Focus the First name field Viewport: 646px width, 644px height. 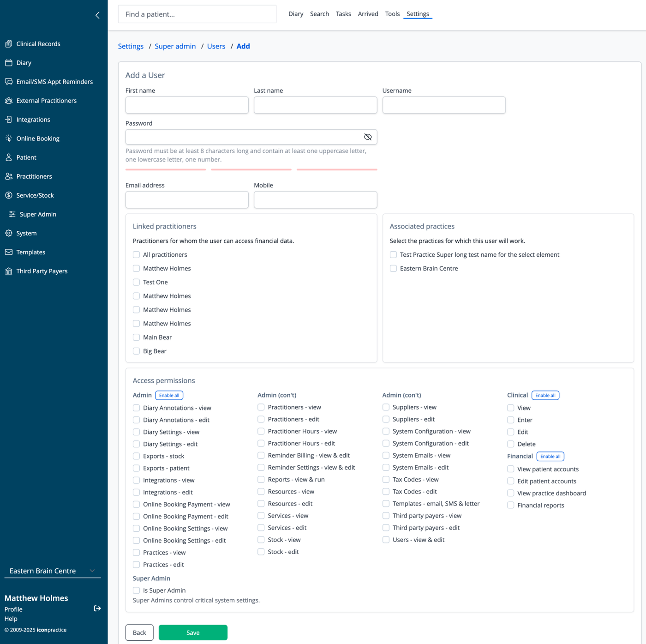coord(187,105)
